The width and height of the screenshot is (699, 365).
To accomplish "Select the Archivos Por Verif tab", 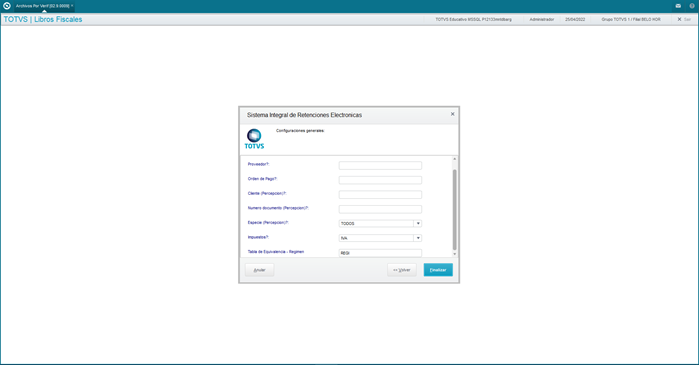I will 43,6.
